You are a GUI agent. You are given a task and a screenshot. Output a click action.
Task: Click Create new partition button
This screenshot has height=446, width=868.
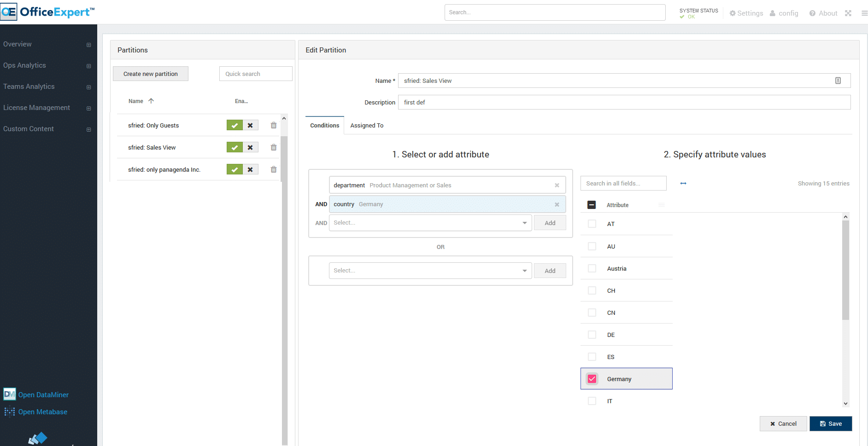151,74
